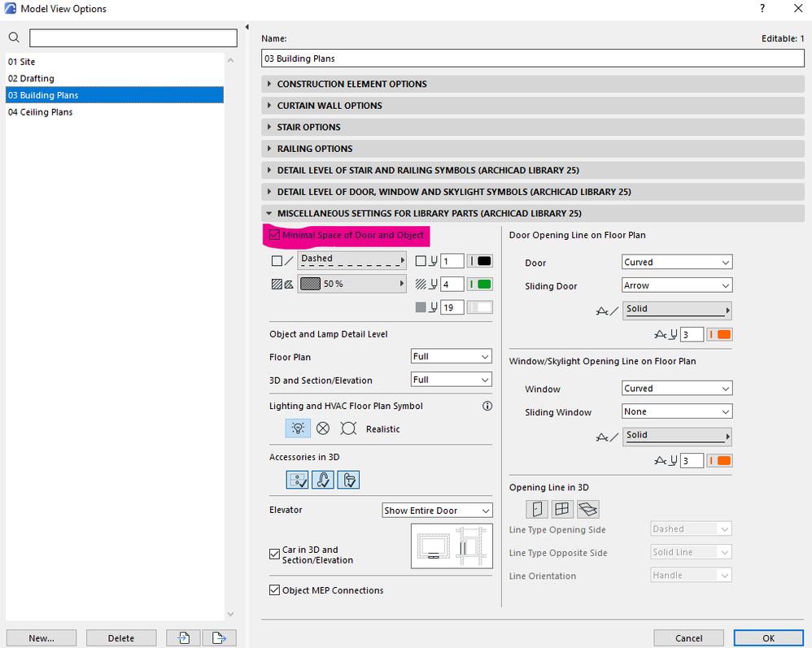Click the elevator preview thumbnail

[x=452, y=546]
